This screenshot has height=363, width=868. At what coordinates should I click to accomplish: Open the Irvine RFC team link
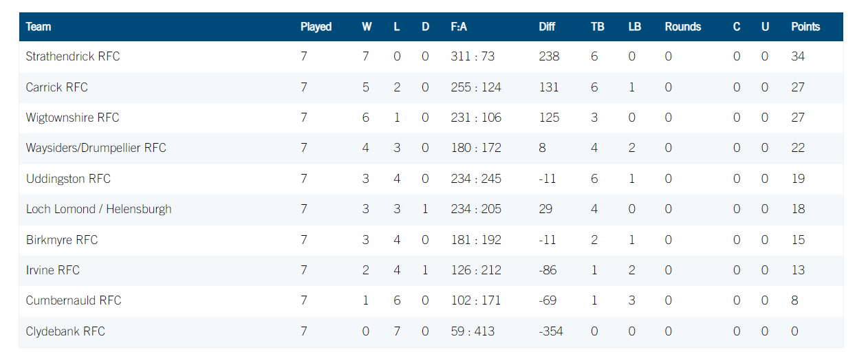coord(53,270)
